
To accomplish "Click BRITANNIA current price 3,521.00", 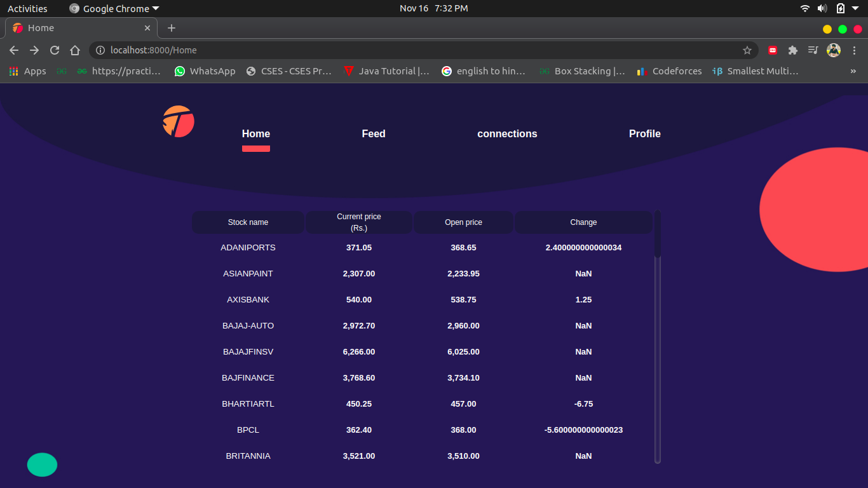I will point(359,456).
